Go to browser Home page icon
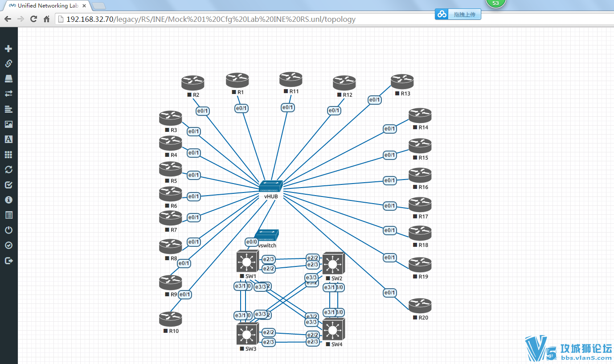This screenshot has width=614, height=364. pyautogui.click(x=46, y=19)
